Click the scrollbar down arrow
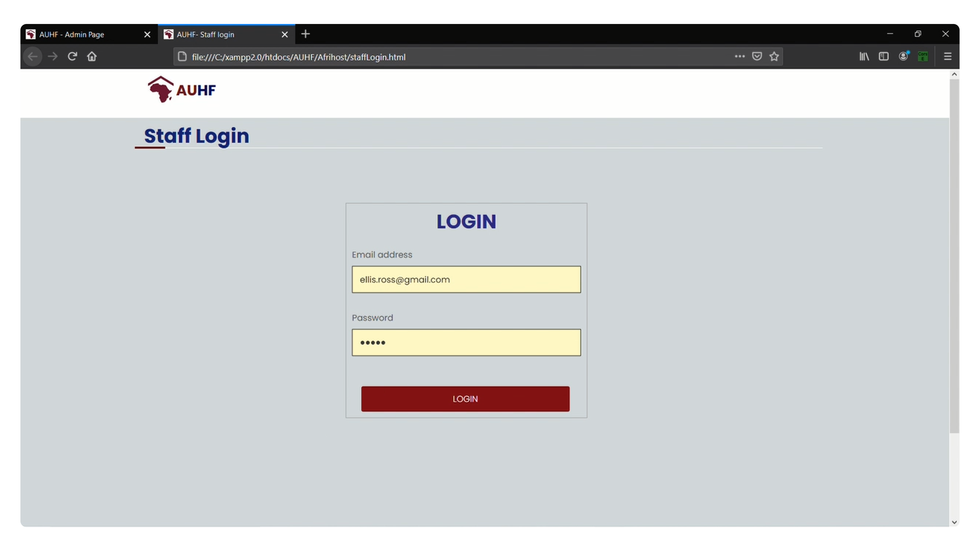Screen dimensions: 980x551 pyautogui.click(x=954, y=522)
